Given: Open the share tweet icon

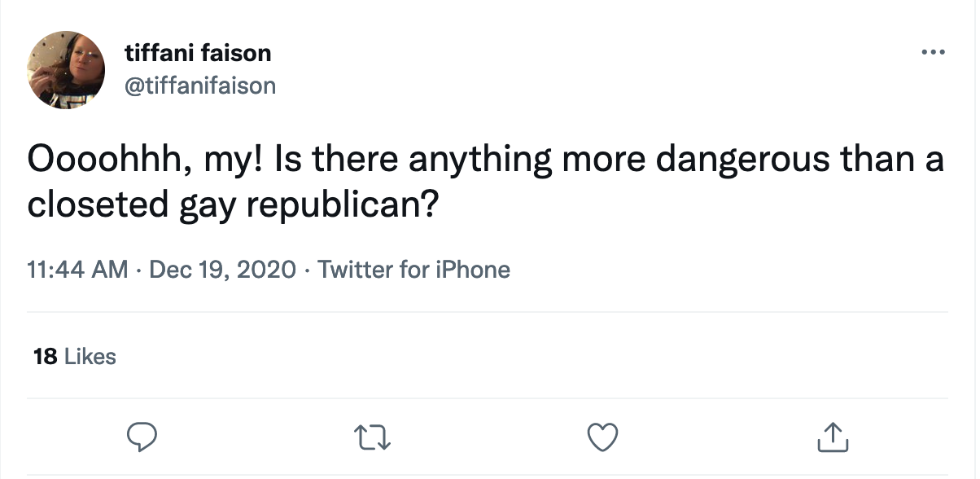Looking at the screenshot, I should pyautogui.click(x=833, y=437).
